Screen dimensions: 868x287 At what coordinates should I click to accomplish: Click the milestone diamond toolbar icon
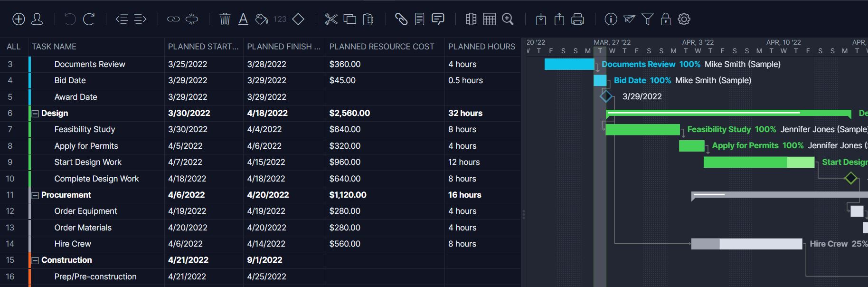(x=298, y=19)
